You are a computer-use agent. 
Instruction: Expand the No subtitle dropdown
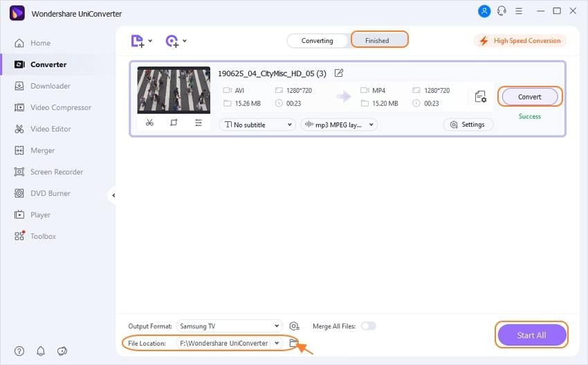coord(257,125)
